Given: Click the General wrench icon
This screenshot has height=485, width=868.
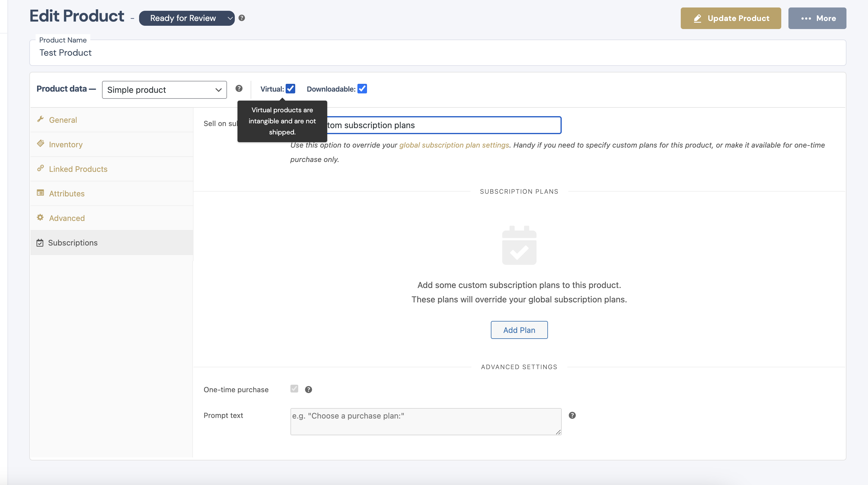Looking at the screenshot, I should [40, 119].
